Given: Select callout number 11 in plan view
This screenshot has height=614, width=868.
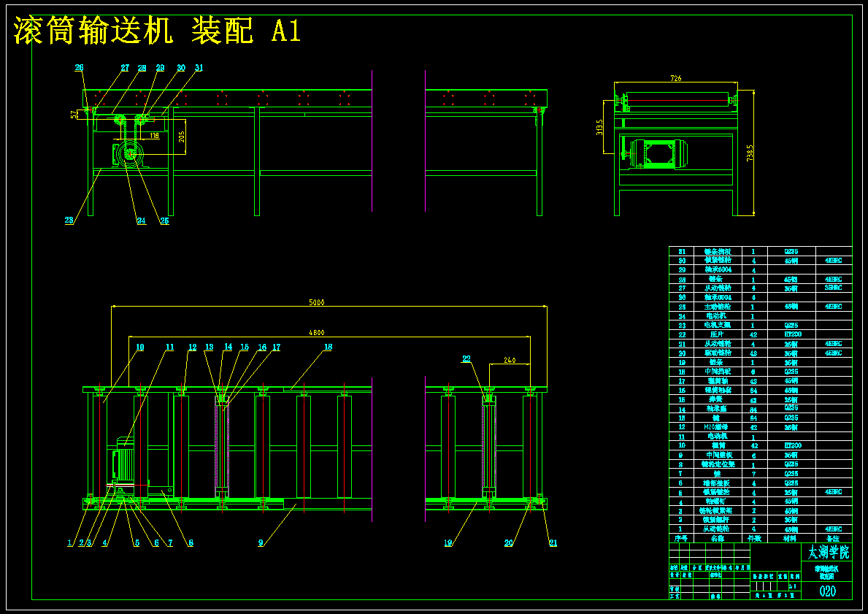Looking at the screenshot, I should (169, 347).
